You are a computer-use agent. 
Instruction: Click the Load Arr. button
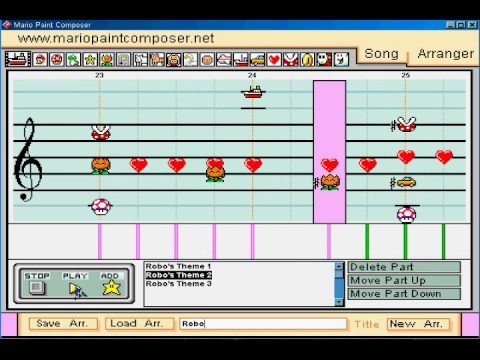tap(139, 324)
